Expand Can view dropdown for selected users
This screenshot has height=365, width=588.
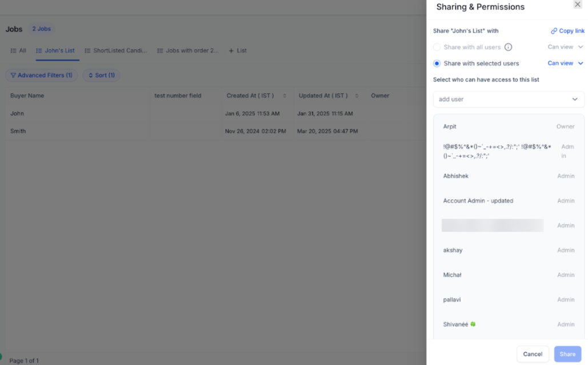tap(581, 64)
